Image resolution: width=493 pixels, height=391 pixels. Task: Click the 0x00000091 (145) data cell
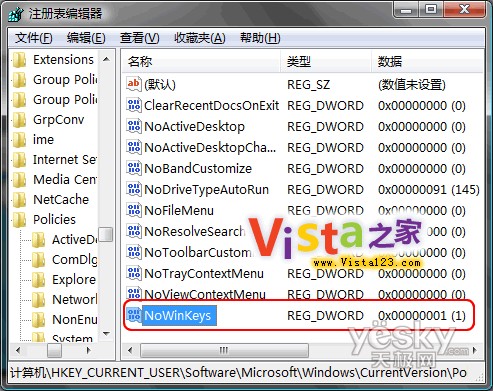(429, 189)
